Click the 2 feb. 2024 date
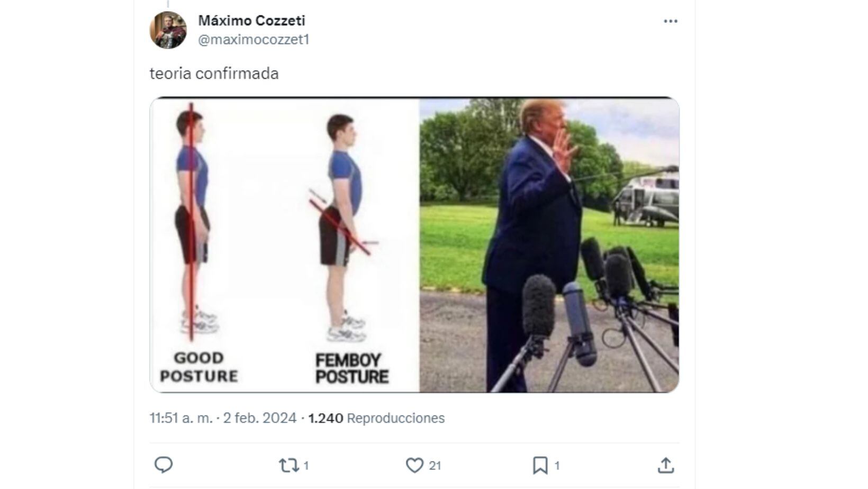This screenshot has height=489, width=868. tap(259, 418)
